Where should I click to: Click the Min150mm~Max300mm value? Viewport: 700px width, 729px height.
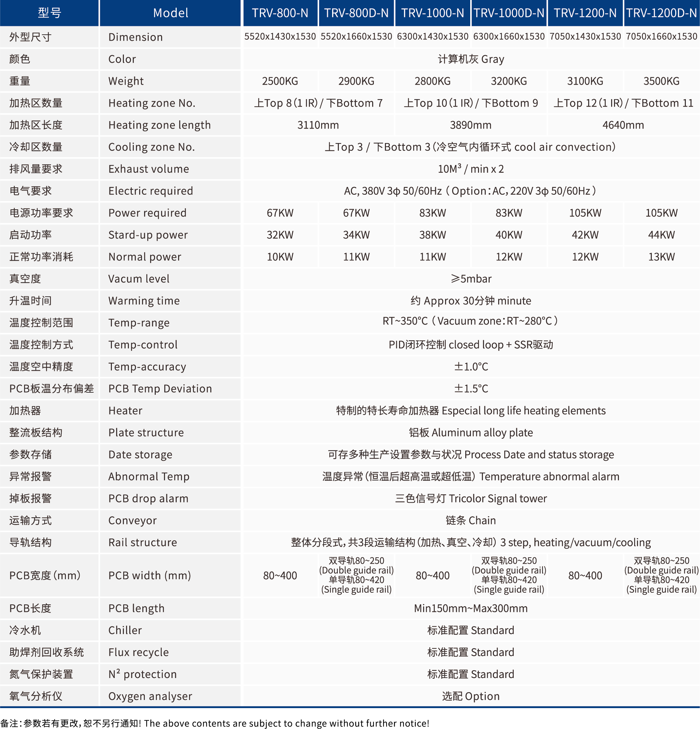(x=471, y=609)
